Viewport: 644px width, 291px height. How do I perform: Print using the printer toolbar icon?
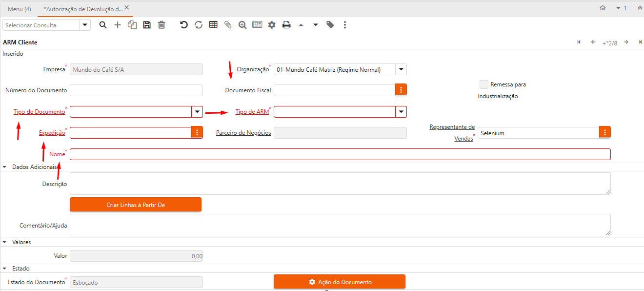(x=286, y=25)
